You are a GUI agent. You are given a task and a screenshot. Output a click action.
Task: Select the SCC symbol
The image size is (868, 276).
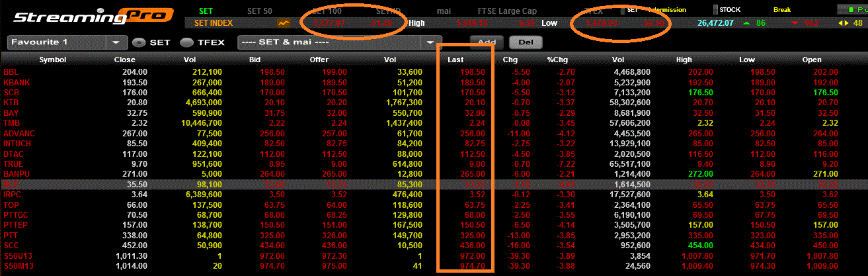click(11, 246)
